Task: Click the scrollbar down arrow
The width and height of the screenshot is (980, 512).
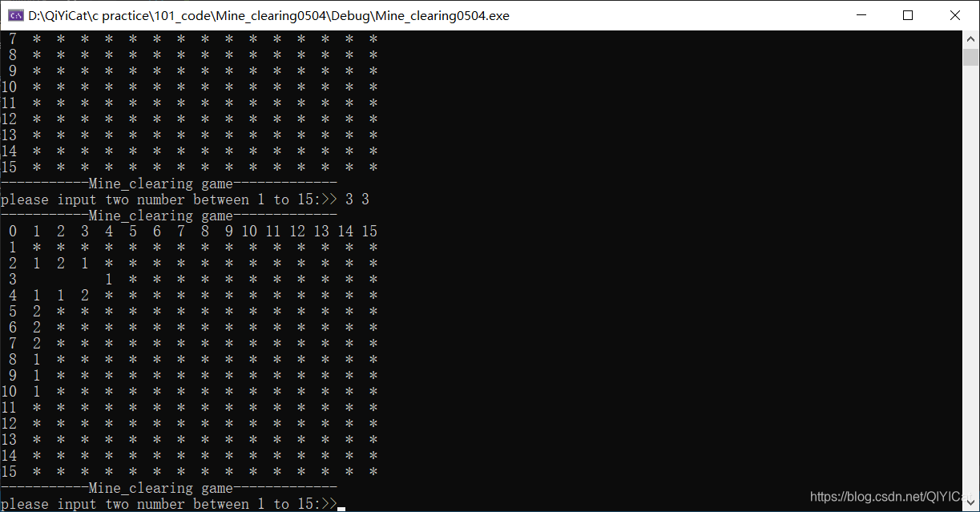Action: 971,503
